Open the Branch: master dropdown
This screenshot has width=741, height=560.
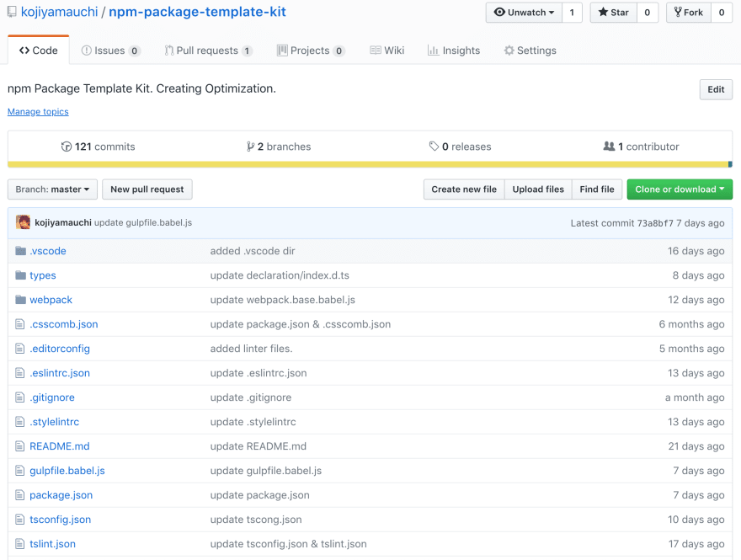tap(52, 189)
